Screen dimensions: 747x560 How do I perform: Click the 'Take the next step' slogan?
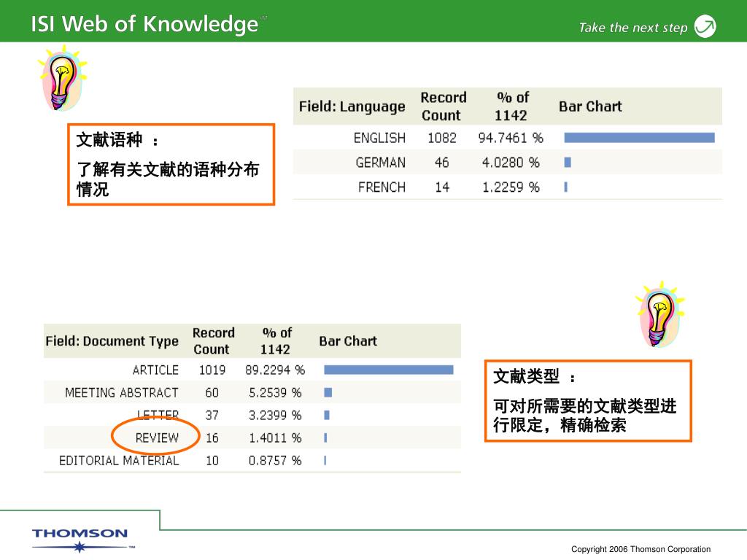coord(633,28)
